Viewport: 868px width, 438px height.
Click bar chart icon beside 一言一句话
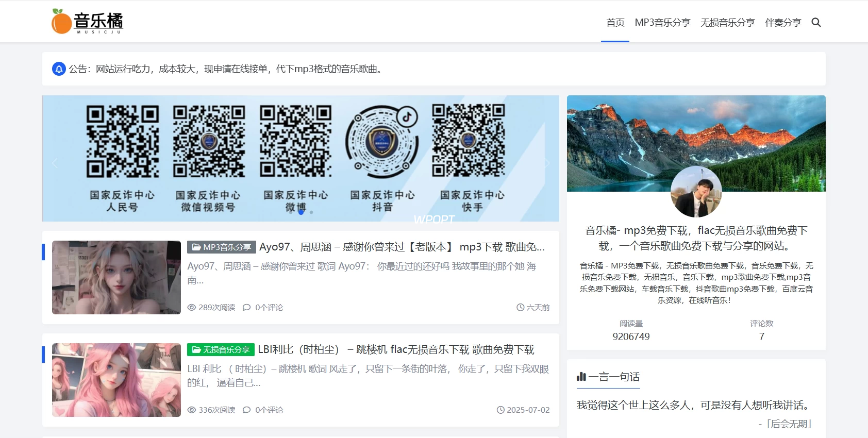[581, 377]
